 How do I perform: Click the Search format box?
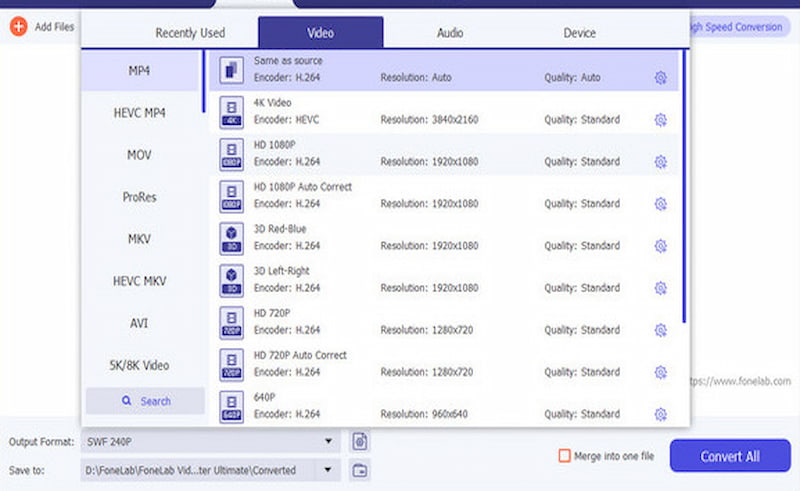[x=145, y=401]
